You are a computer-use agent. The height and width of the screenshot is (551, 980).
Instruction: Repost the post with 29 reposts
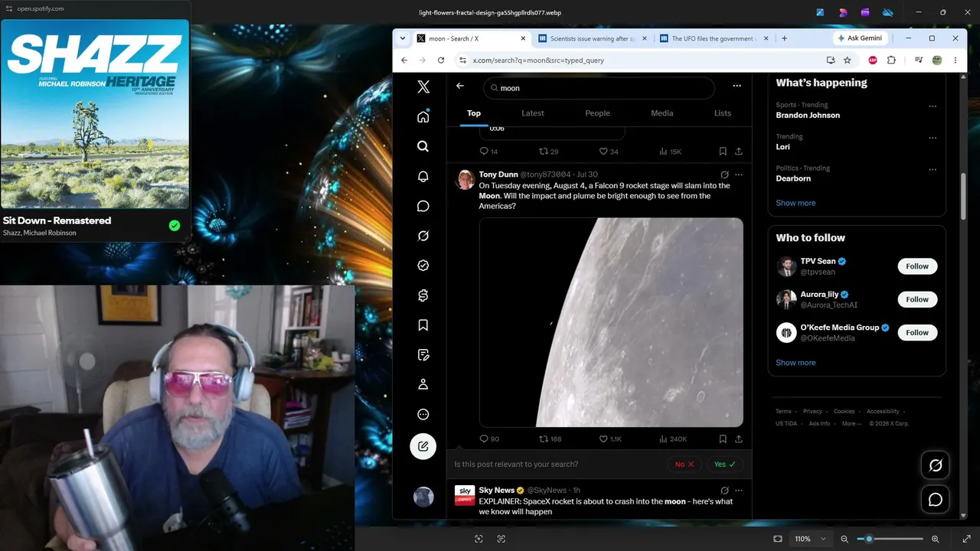point(549,152)
